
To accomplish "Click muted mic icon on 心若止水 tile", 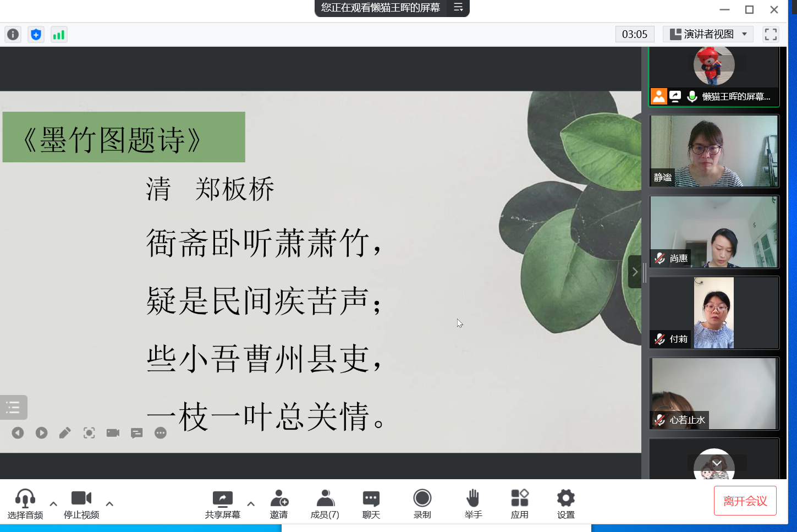I will tap(660, 420).
